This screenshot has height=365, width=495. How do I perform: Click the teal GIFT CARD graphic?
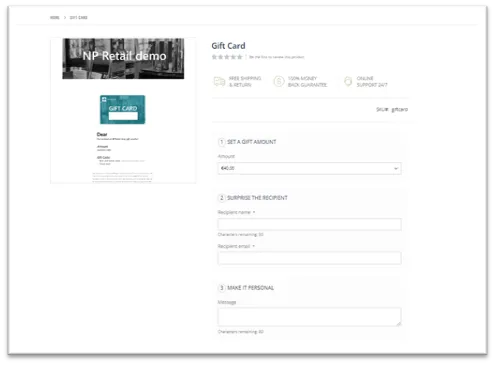pos(123,110)
